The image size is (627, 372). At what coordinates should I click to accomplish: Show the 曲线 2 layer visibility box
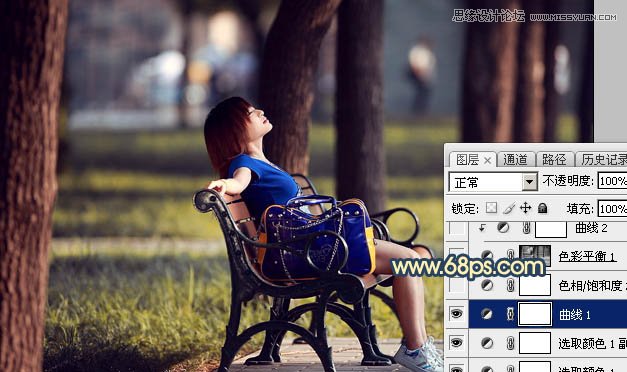point(457,228)
